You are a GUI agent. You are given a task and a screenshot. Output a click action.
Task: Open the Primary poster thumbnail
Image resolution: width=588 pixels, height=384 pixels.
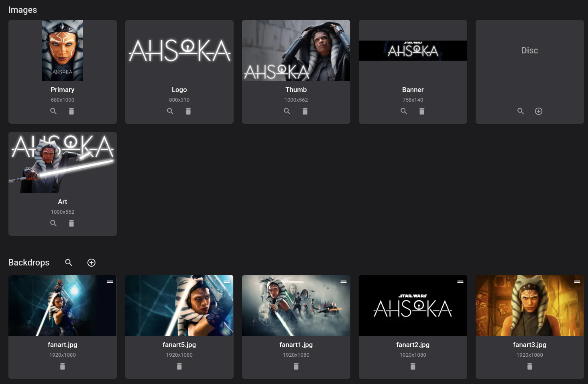[x=63, y=51]
